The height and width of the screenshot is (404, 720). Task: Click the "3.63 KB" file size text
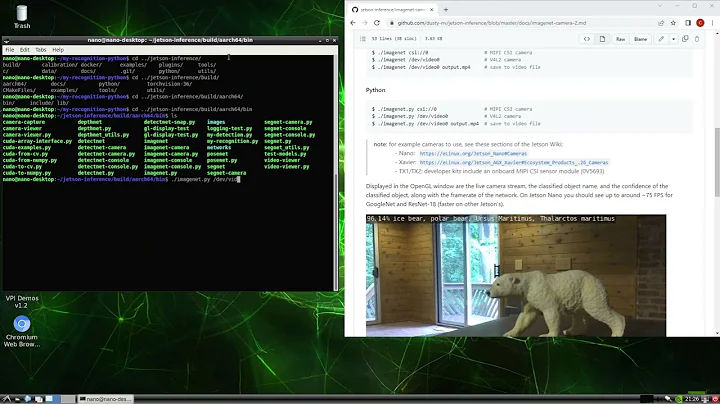tap(433, 39)
